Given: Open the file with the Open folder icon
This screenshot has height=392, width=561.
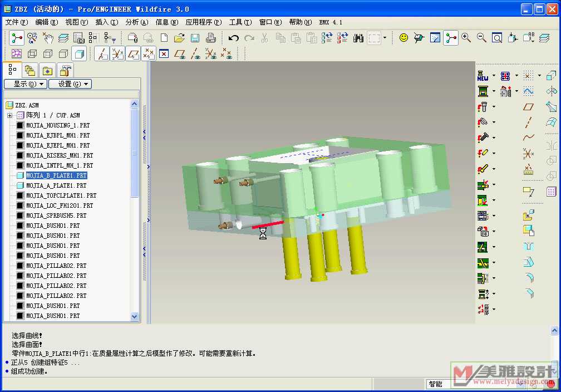Looking at the screenshot, I should coord(180,38).
